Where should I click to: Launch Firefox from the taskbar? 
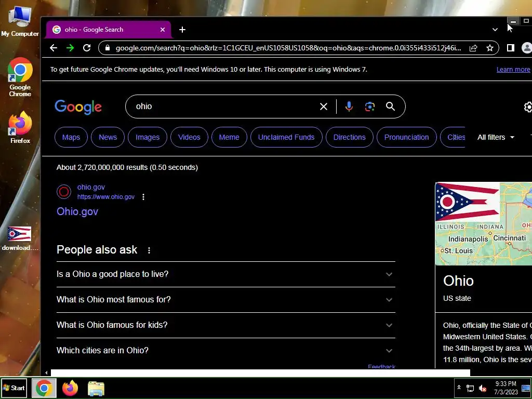[x=70, y=388]
